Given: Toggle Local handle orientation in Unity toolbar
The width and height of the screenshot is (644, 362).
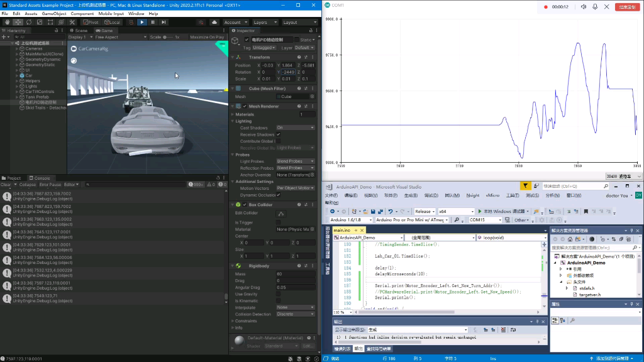Looking at the screenshot, I should (112, 21).
